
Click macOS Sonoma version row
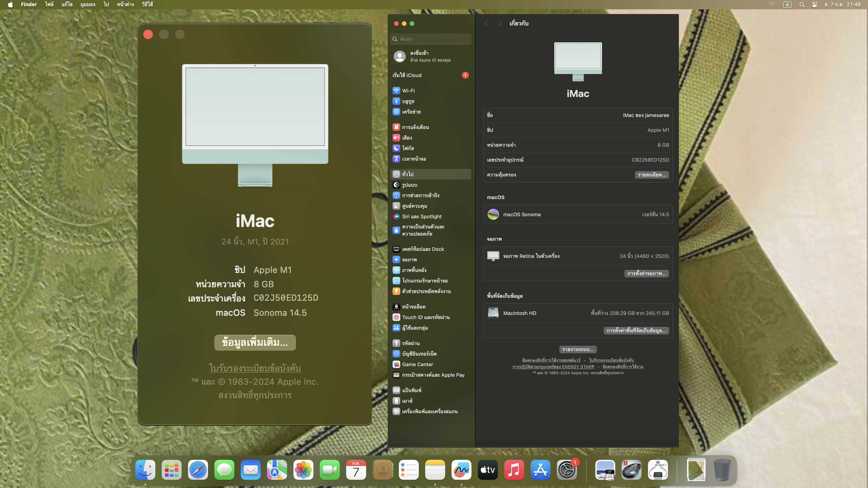coord(578,215)
